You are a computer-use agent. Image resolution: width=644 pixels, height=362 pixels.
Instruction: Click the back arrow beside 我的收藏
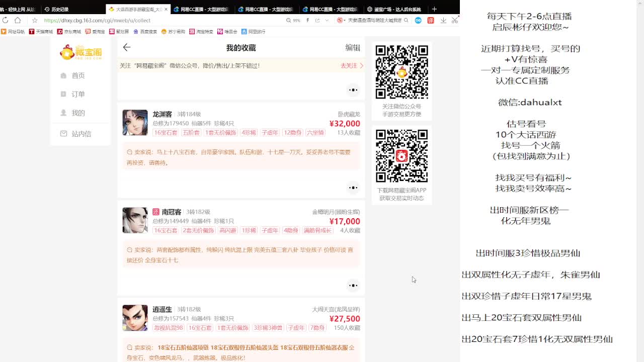(x=127, y=47)
